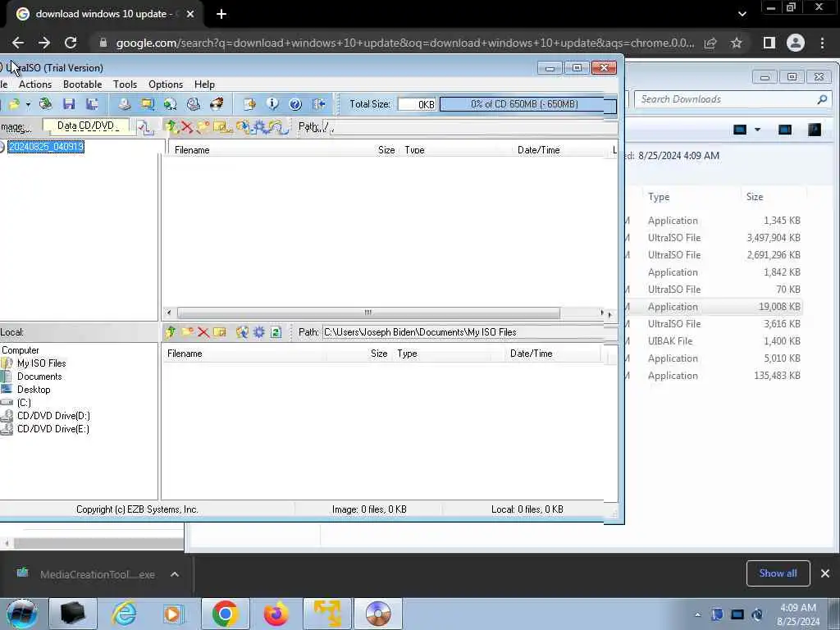840x630 pixels.
Task: Click Size column header in Explorer window
Action: 755,197
